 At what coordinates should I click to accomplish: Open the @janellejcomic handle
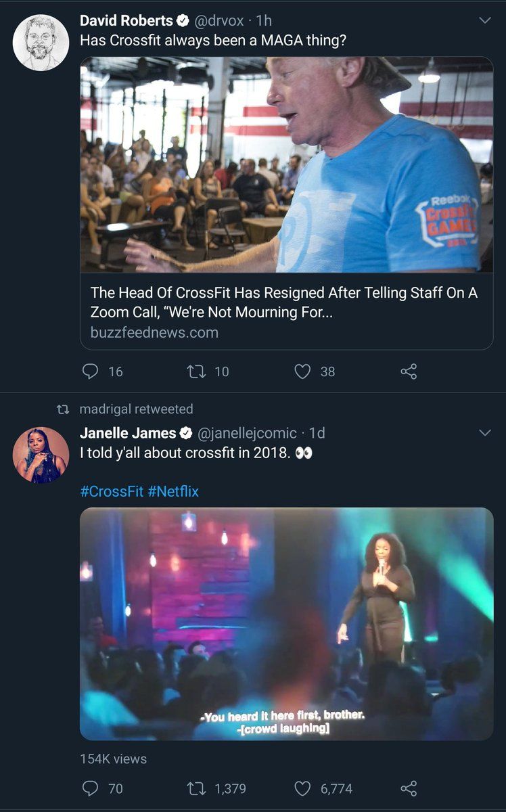pyautogui.click(x=246, y=432)
